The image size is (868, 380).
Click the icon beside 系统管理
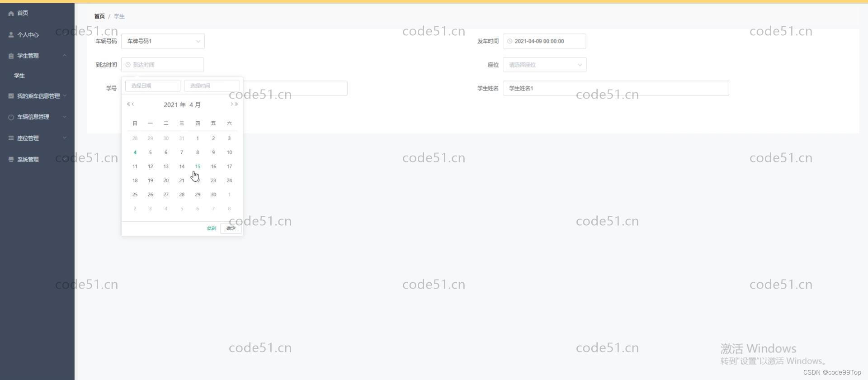click(11, 159)
